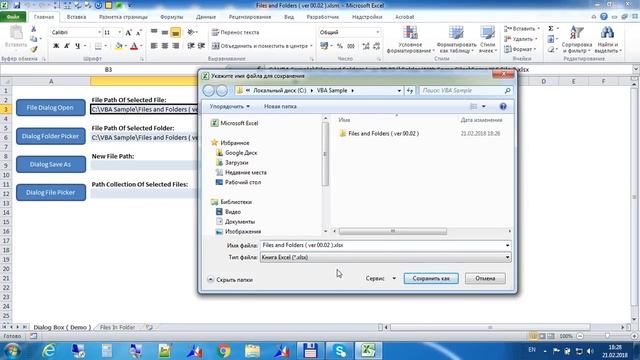Open Conditional Formatting icon
640x360 pixels.
410,33
